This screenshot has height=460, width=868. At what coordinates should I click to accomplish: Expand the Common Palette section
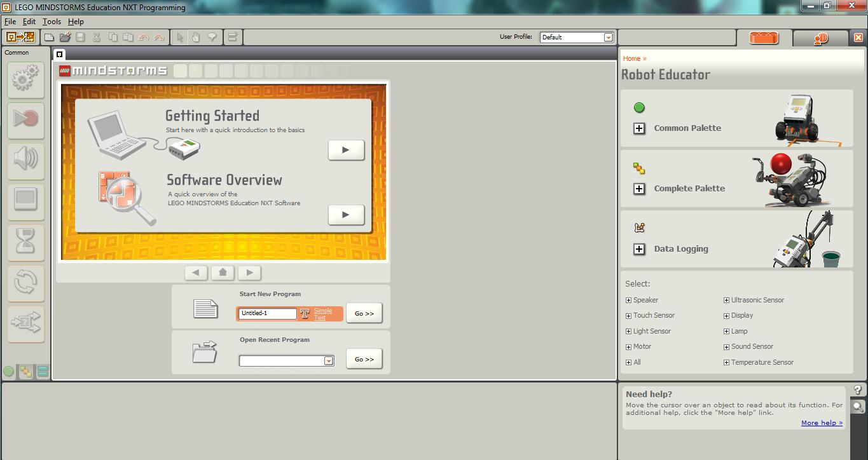point(640,128)
